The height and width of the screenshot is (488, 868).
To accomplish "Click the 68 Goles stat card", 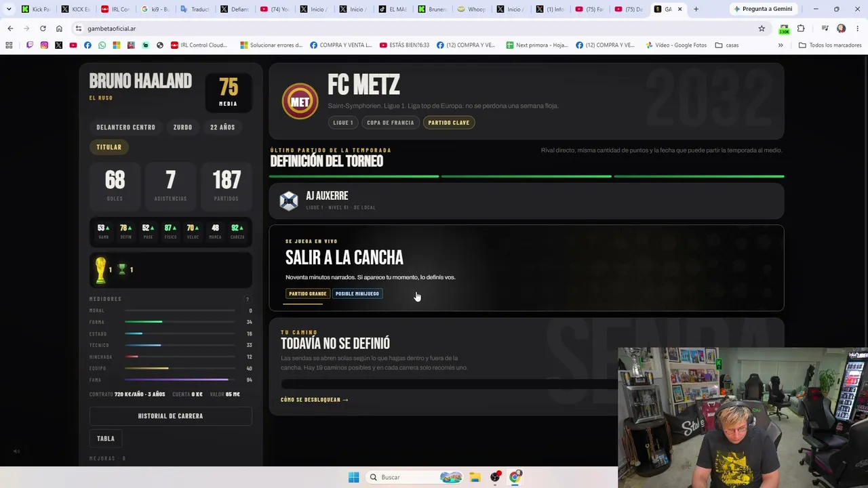I will coord(115,185).
